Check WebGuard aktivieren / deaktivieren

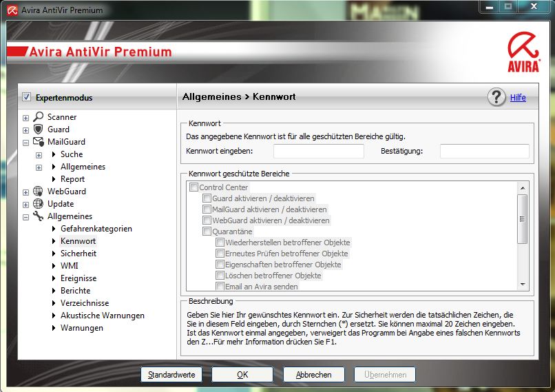(x=207, y=220)
